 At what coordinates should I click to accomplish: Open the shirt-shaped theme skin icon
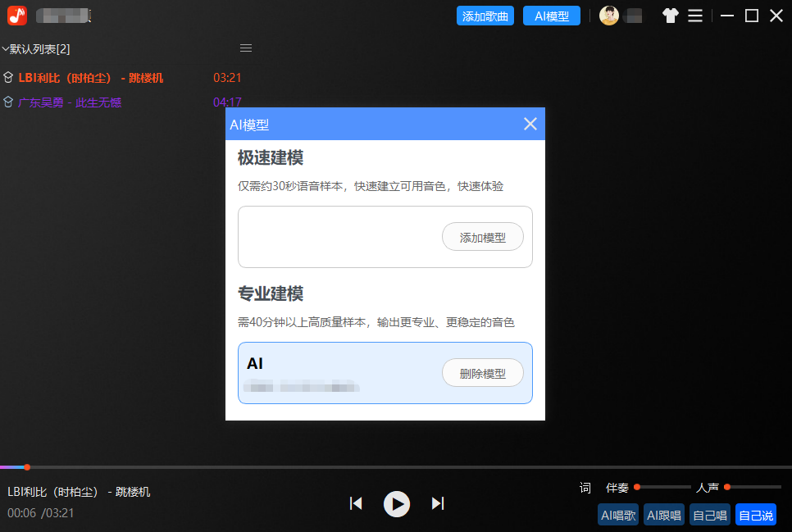click(x=670, y=15)
